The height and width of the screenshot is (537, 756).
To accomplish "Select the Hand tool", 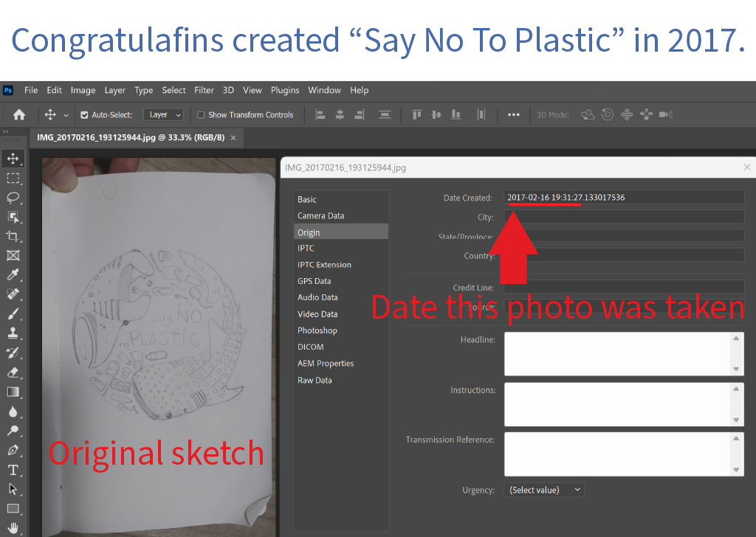I will [13, 528].
